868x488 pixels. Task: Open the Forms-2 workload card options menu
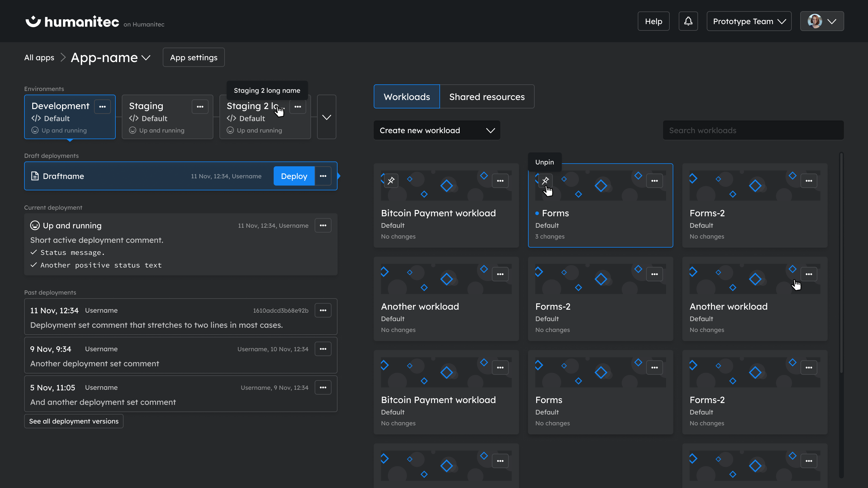pos(809,180)
